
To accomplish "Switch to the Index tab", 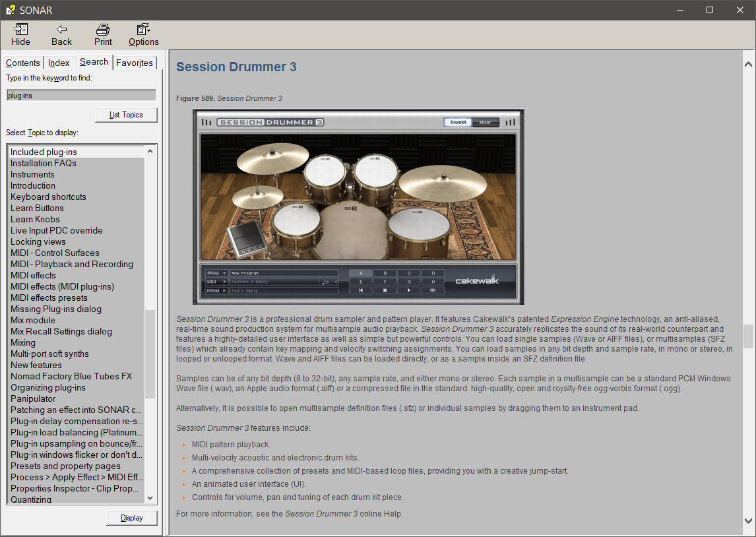I will (x=59, y=63).
